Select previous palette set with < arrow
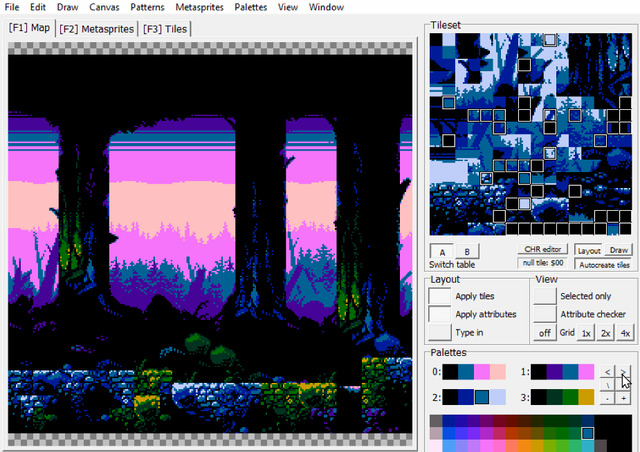The image size is (640, 452). (607, 372)
